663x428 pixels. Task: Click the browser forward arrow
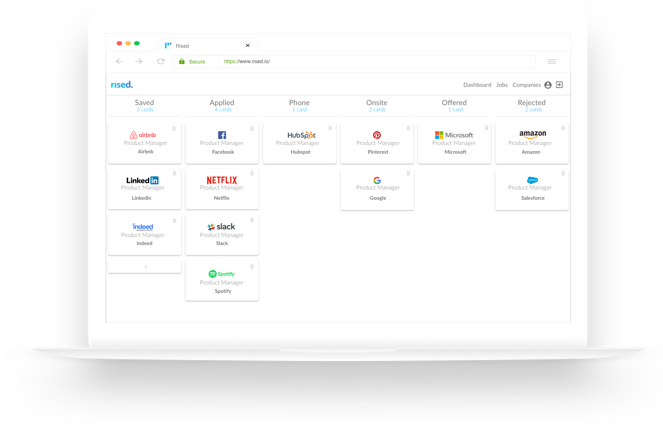(x=139, y=61)
